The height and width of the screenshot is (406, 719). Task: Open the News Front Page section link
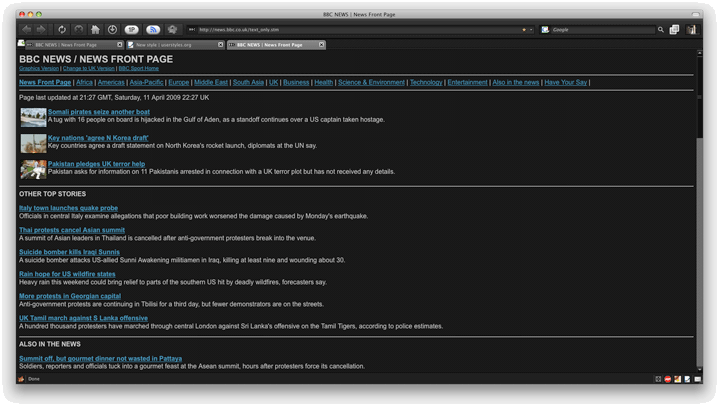[45, 83]
